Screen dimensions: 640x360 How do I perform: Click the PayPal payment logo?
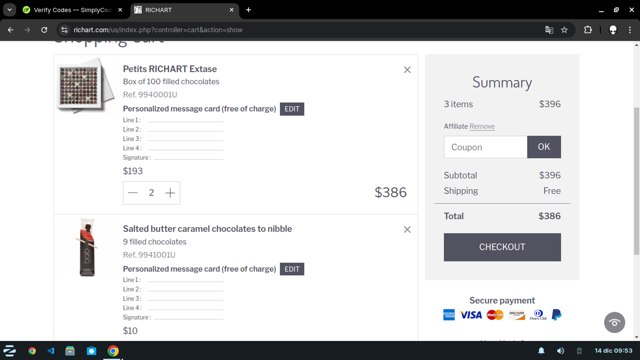click(556, 315)
